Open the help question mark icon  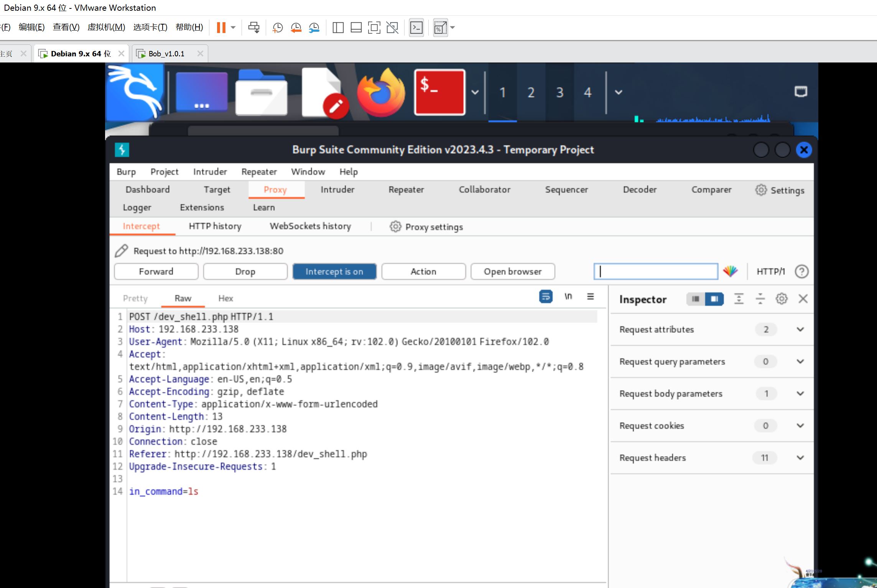coord(801,271)
